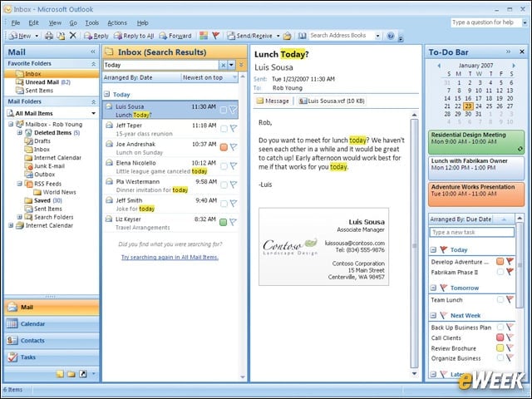Flag the Jeff Teper message

coord(234,128)
